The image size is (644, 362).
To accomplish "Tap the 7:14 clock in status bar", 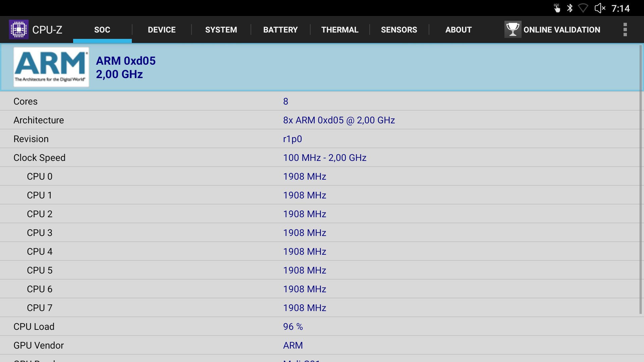I will (x=621, y=8).
